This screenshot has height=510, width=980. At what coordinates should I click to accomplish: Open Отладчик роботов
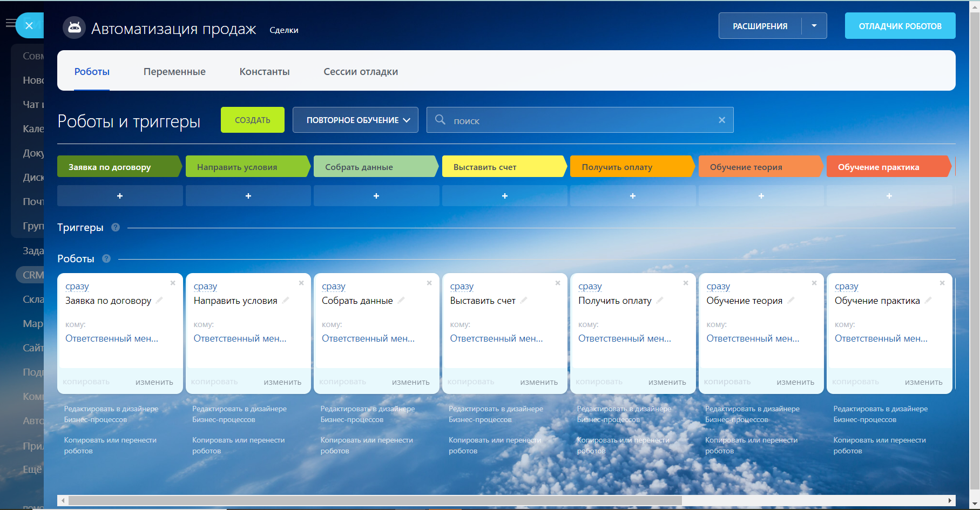[x=900, y=26]
